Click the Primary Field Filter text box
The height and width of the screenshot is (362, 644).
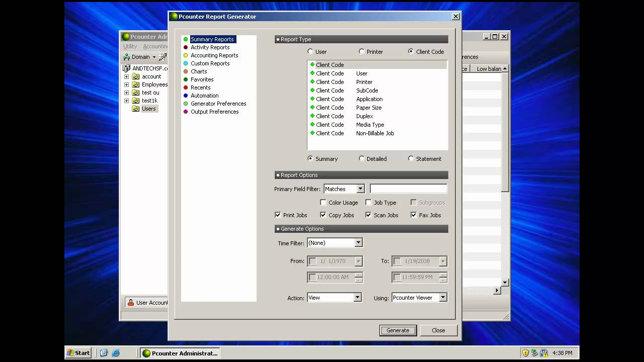(x=409, y=189)
